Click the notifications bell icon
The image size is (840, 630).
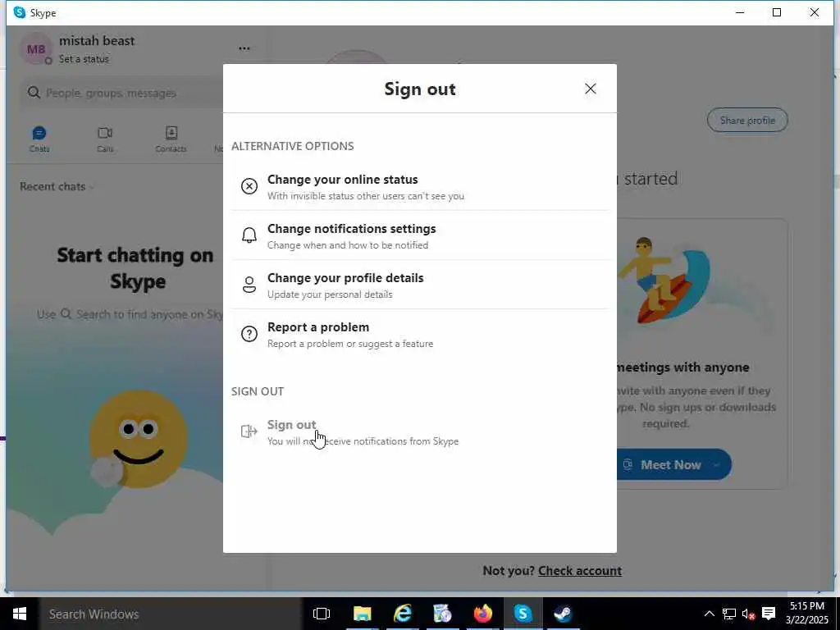(x=249, y=235)
